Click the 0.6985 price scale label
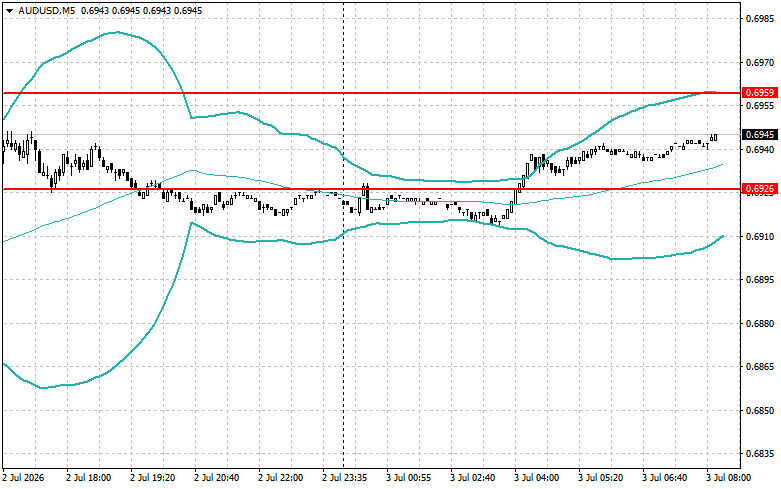Image resolution: width=781 pixels, height=489 pixels. coord(760,19)
